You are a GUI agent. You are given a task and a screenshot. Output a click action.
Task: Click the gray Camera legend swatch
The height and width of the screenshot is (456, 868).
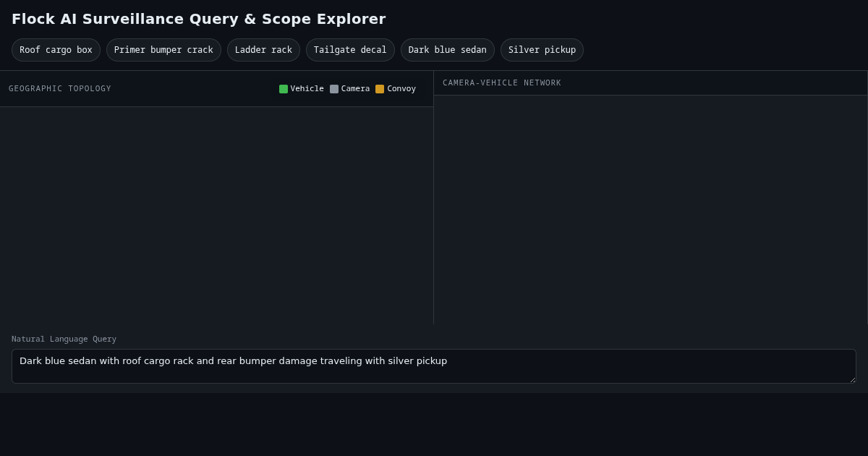pos(334,89)
